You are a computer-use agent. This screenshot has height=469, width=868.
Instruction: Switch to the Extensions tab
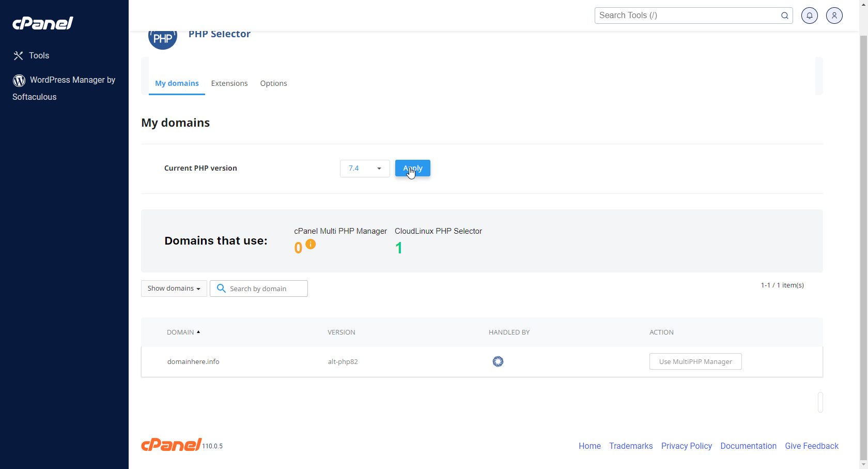coord(229,83)
